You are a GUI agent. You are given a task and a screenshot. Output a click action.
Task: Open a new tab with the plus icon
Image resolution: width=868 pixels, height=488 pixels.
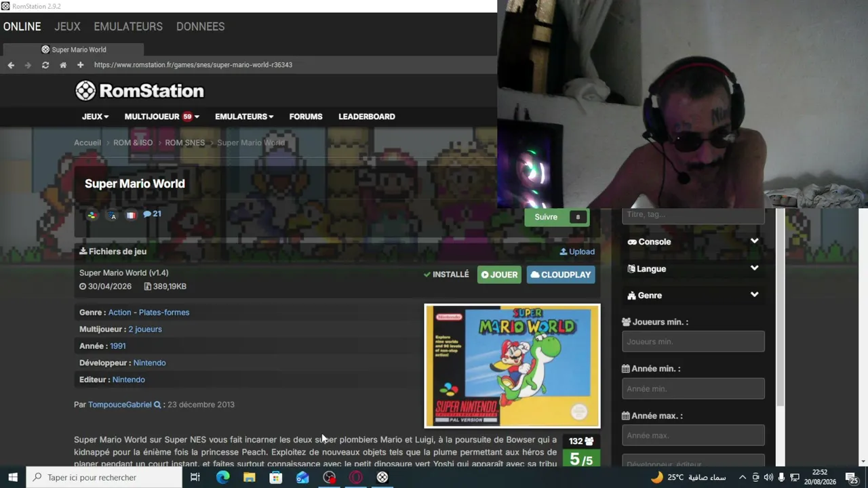pos(80,65)
